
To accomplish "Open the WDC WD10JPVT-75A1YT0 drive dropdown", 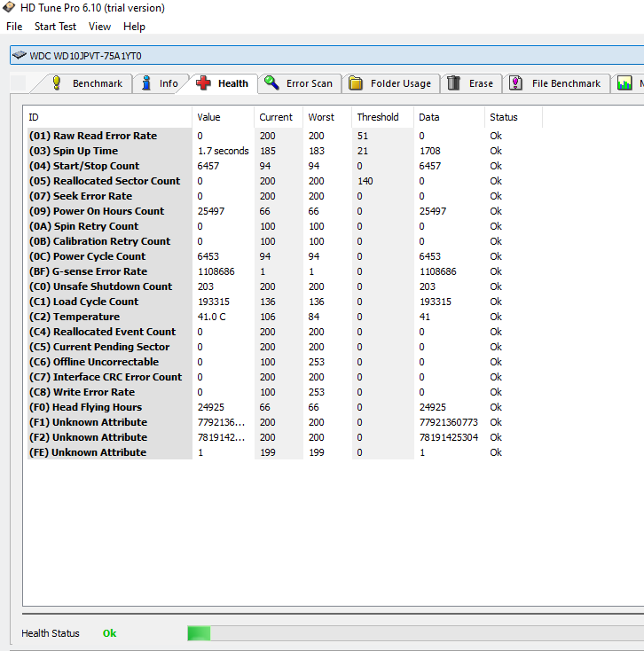I will (x=326, y=55).
